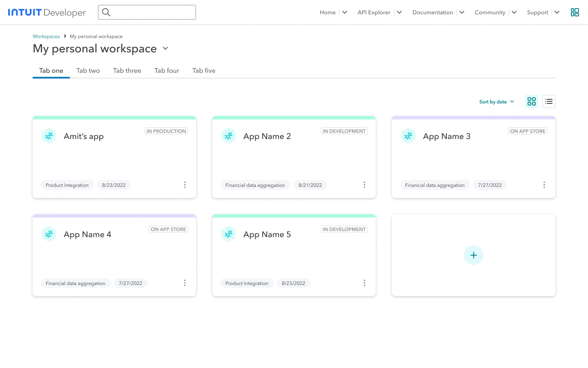Click the App Name 2 hexagon icon
588x368 pixels.
(229, 136)
